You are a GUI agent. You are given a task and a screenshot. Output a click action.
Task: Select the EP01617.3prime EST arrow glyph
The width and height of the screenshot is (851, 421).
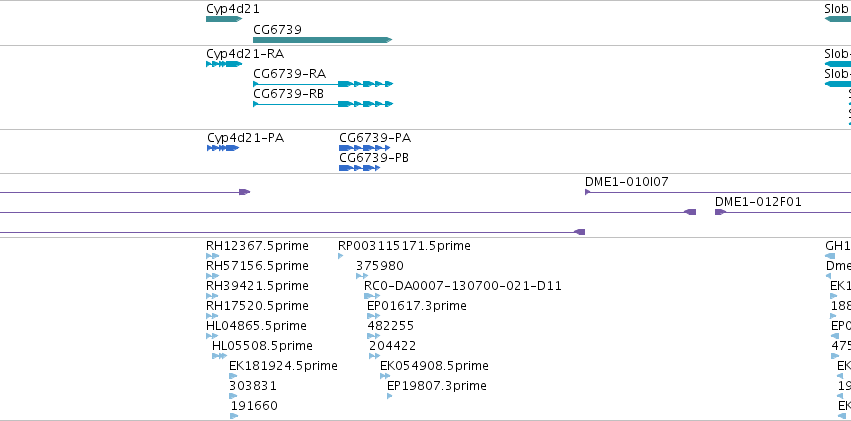(373, 316)
